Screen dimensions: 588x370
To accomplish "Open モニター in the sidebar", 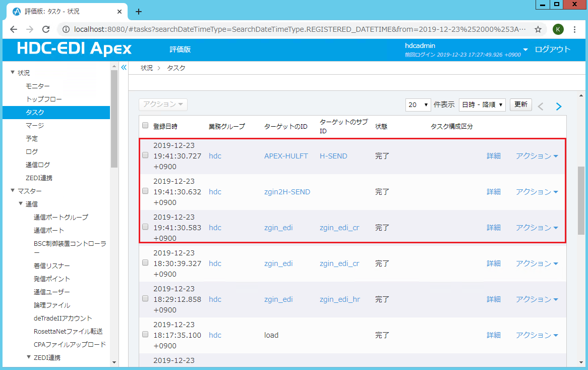I will pyautogui.click(x=37, y=86).
